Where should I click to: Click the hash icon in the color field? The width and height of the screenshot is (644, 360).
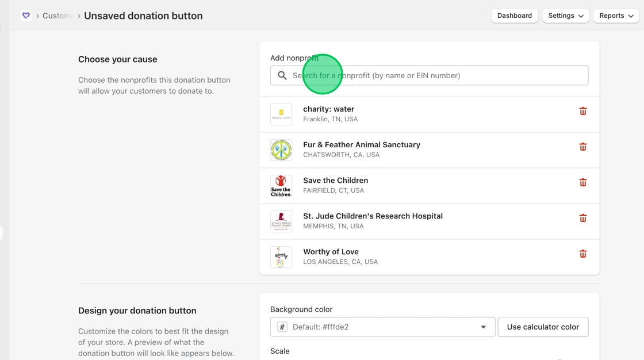click(x=282, y=327)
